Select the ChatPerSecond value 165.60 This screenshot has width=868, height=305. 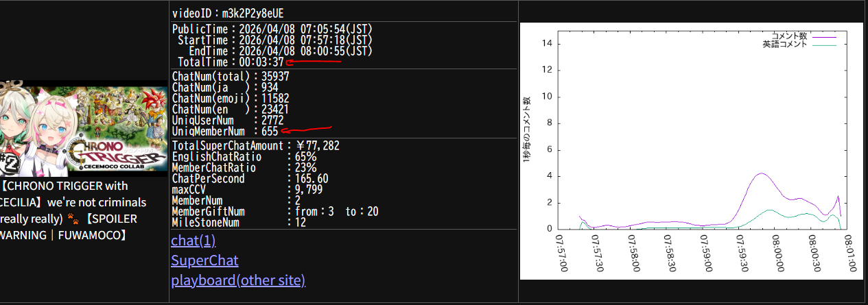[x=311, y=179]
